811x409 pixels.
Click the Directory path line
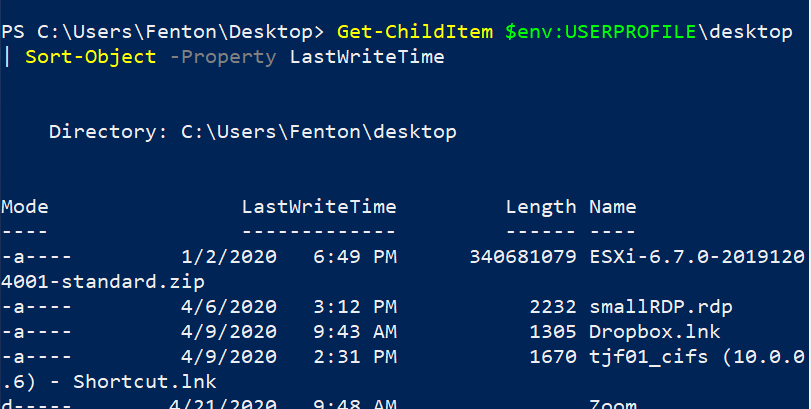coord(253,132)
